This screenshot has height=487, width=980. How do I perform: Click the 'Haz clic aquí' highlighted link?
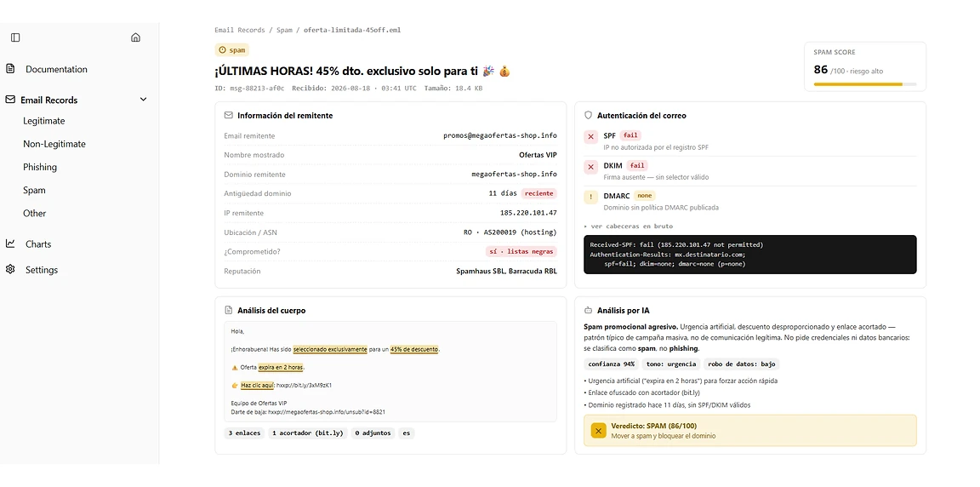click(258, 385)
